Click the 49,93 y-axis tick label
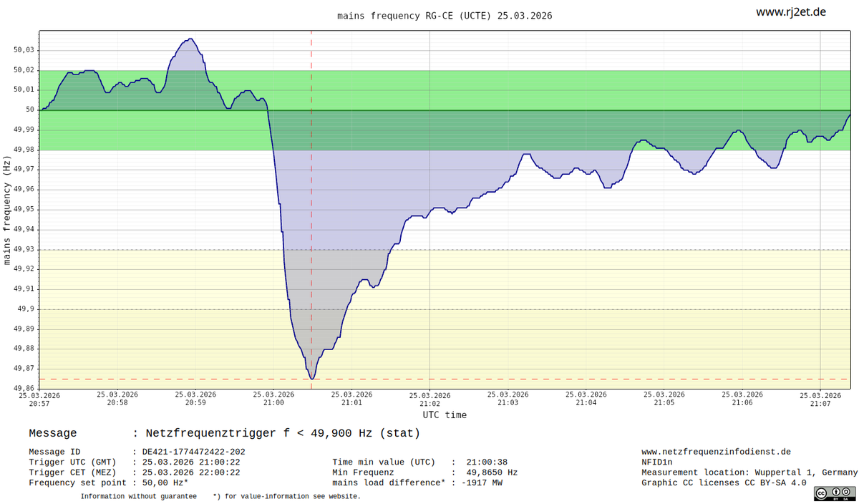 [x=24, y=249]
